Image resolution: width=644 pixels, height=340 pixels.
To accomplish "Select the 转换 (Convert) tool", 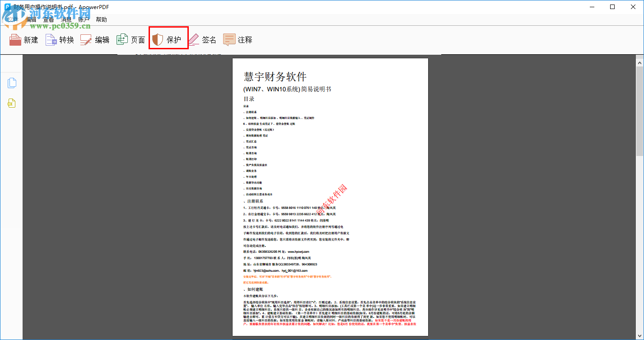I will (x=59, y=40).
